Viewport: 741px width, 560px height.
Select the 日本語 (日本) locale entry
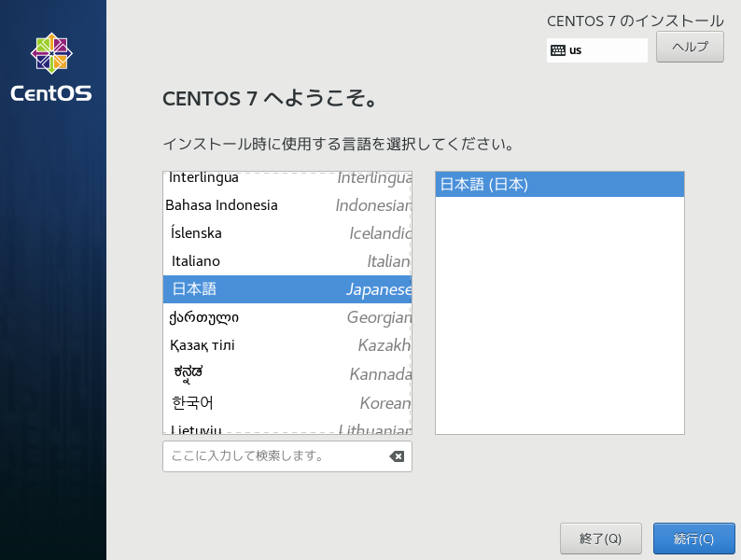point(560,184)
